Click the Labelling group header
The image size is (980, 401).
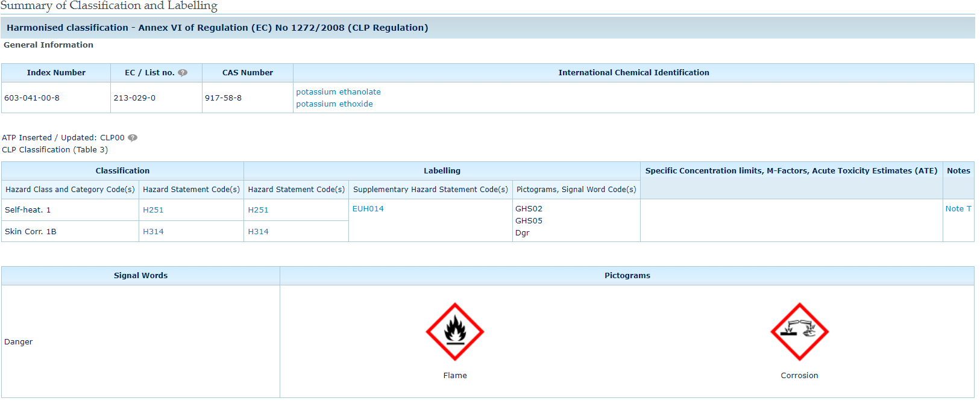(x=442, y=171)
